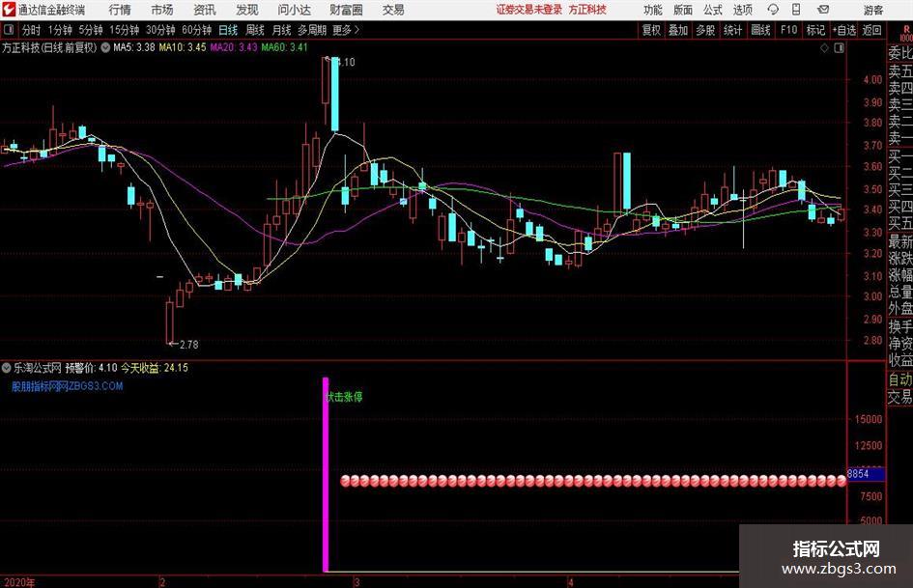
Task: Select the 日线 daily chart tab
Action: tap(228, 30)
